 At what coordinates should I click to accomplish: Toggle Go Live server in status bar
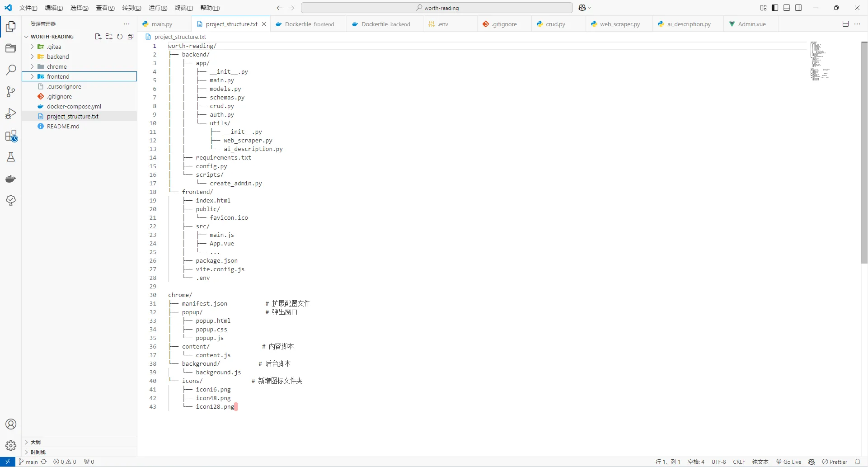[x=789, y=462]
